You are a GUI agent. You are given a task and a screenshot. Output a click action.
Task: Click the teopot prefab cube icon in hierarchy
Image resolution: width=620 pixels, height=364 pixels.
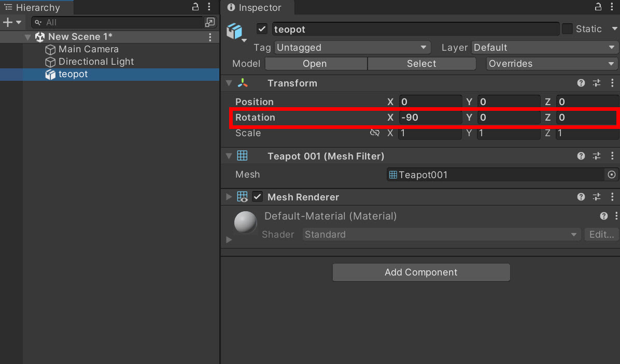(50, 74)
